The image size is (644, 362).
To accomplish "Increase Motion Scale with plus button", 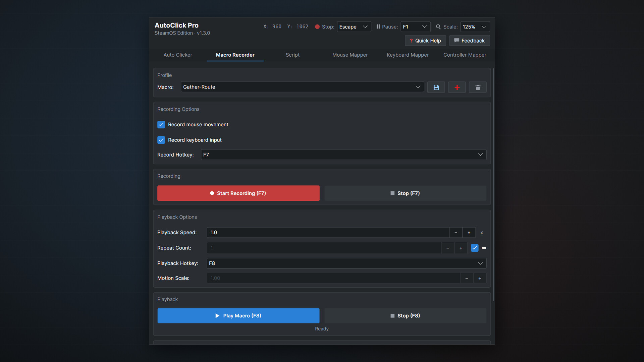I will 480,278.
